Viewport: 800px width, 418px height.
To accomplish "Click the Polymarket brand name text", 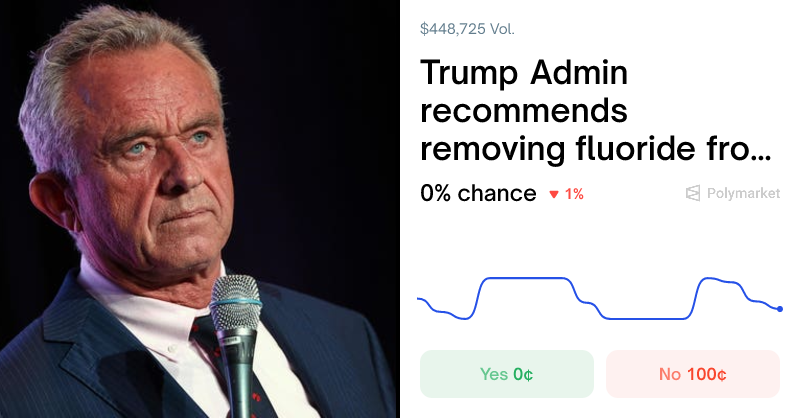I will (x=743, y=193).
